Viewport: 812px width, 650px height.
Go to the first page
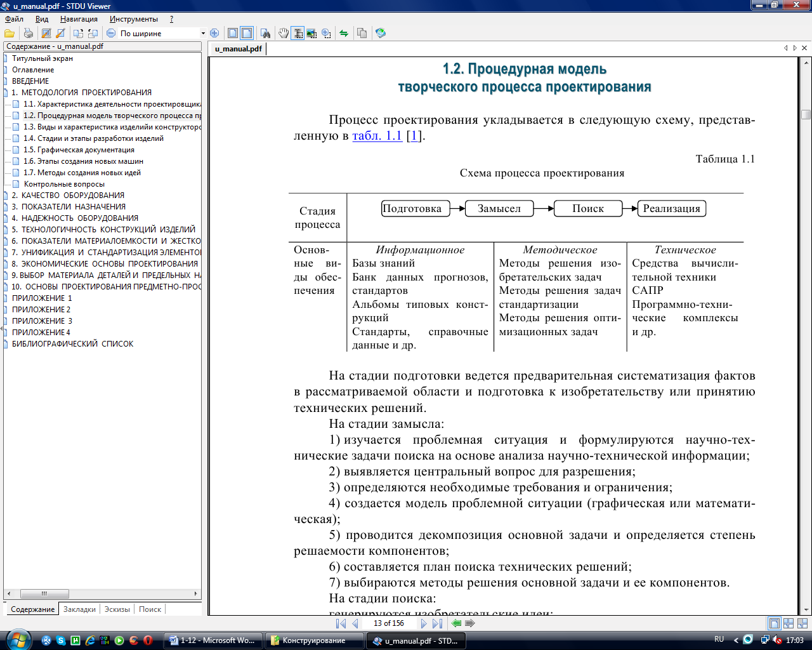[x=341, y=623]
